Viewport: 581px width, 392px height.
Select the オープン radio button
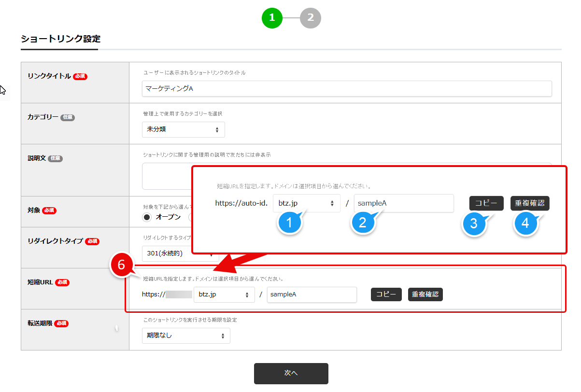click(x=147, y=217)
